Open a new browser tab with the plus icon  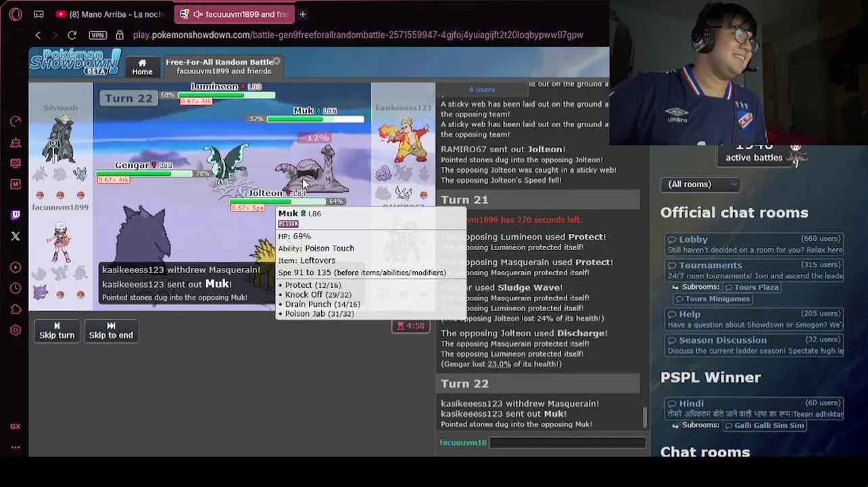303,14
